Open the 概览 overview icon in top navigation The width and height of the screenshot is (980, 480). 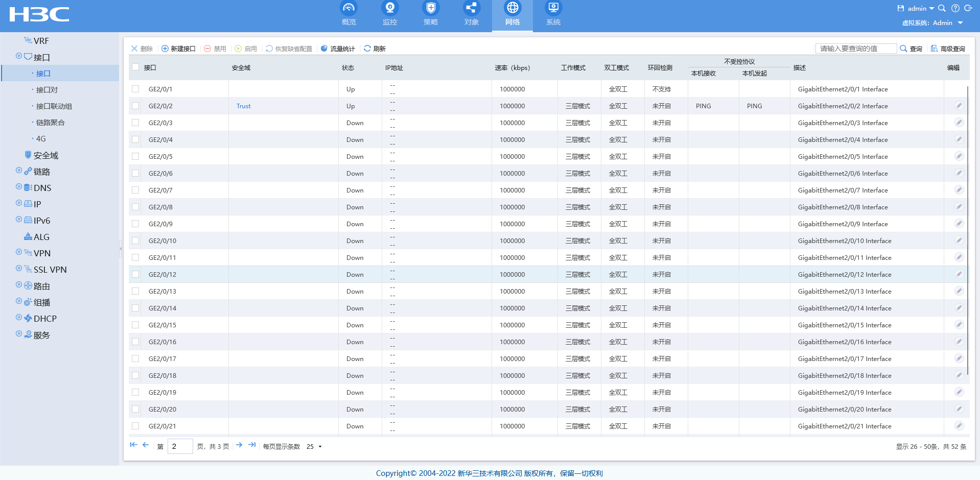point(348,9)
